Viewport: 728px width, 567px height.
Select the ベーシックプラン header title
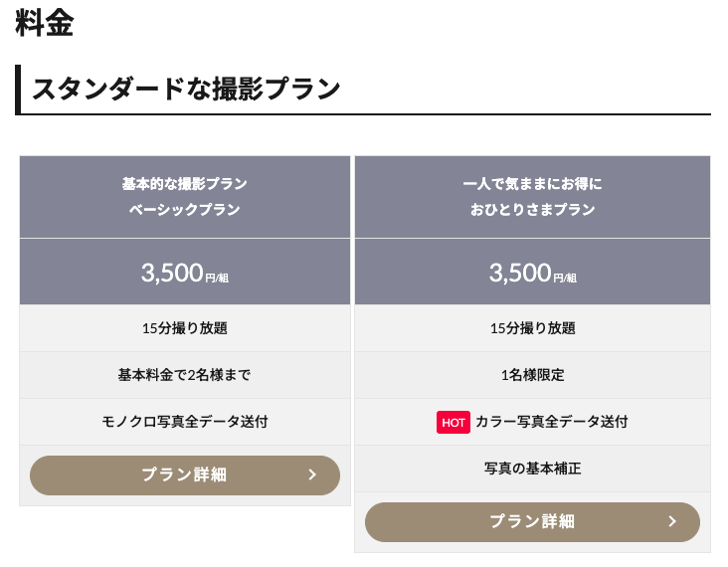point(185,210)
